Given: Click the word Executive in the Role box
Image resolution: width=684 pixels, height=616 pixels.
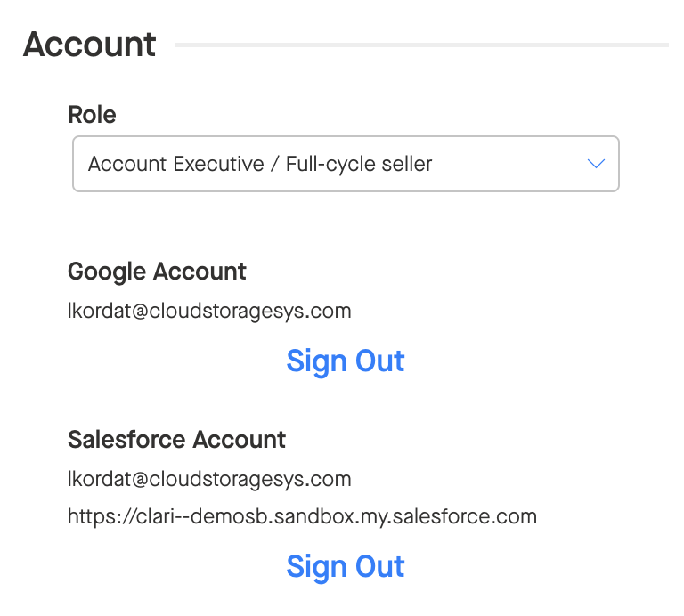Looking at the screenshot, I should pos(218,164).
